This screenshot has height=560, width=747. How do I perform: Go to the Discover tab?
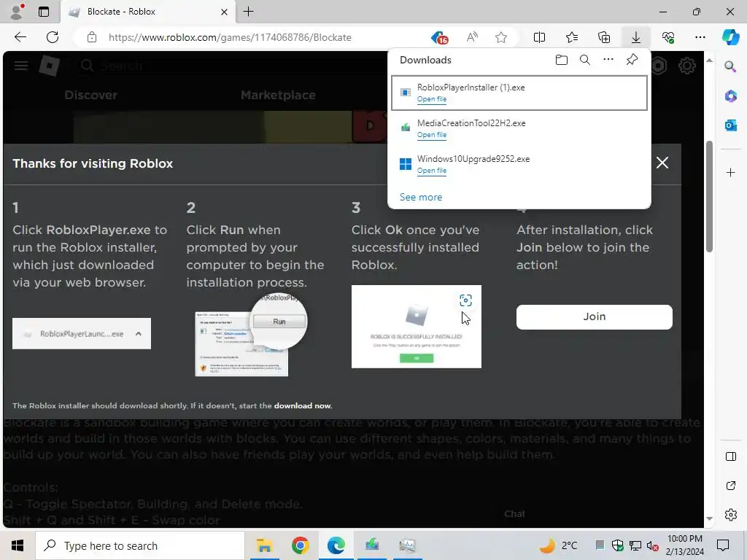(x=90, y=95)
